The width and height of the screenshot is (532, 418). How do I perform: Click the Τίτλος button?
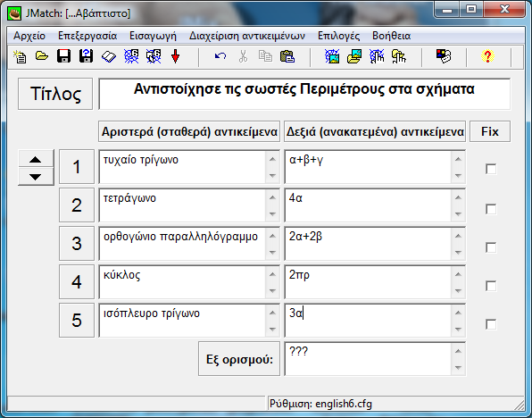click(55, 94)
